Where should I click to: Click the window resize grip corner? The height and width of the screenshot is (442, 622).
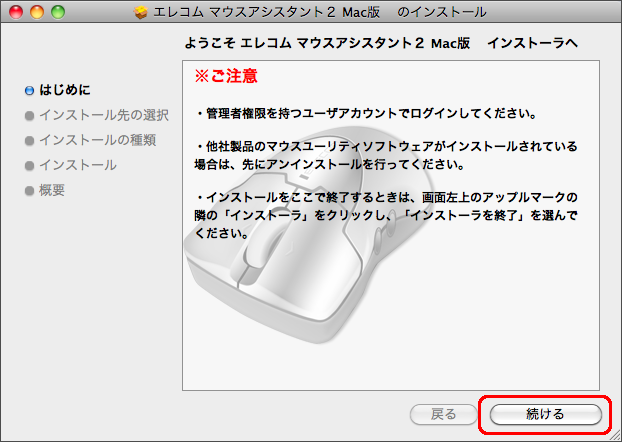(x=615, y=436)
